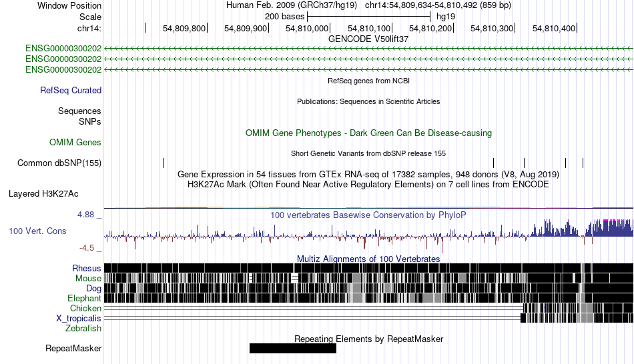Image resolution: width=634 pixels, height=364 pixels.
Task: Open Publications: Sequences in Scientific Articles title
Action: 368,101
